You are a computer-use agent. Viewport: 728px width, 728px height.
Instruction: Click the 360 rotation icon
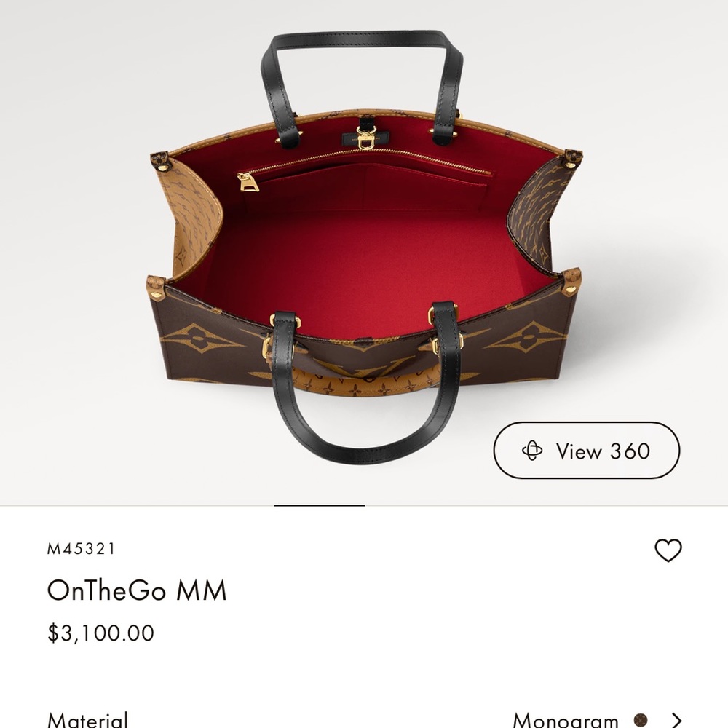(x=532, y=451)
